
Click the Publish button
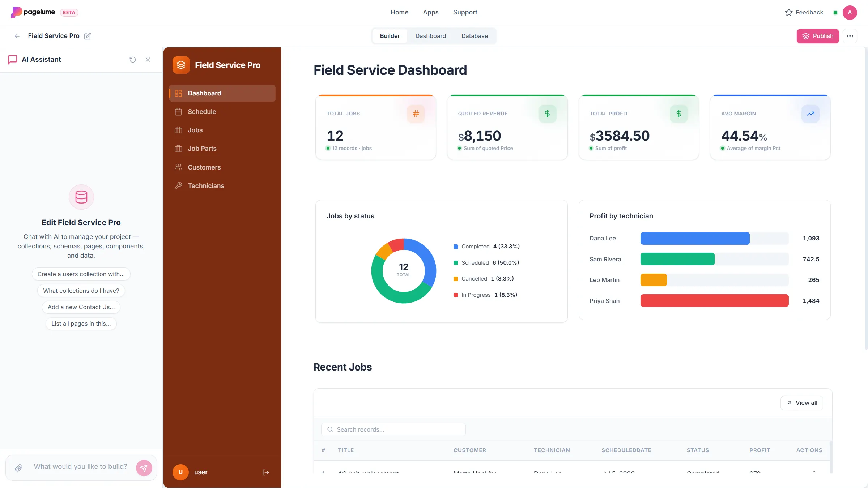818,36
